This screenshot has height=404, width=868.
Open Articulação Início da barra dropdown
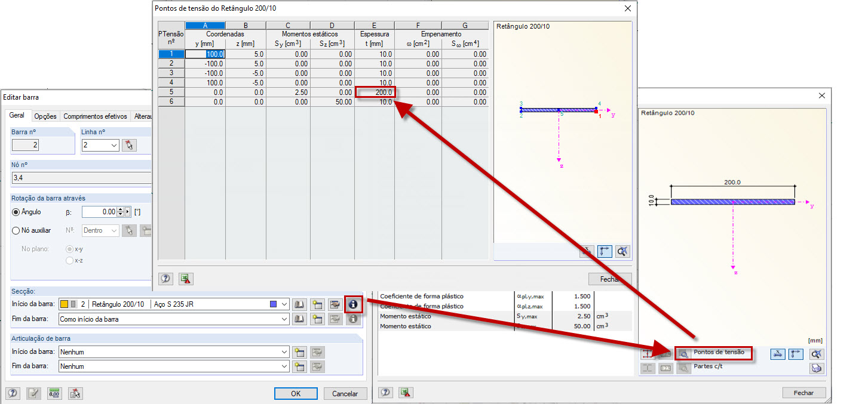point(284,352)
